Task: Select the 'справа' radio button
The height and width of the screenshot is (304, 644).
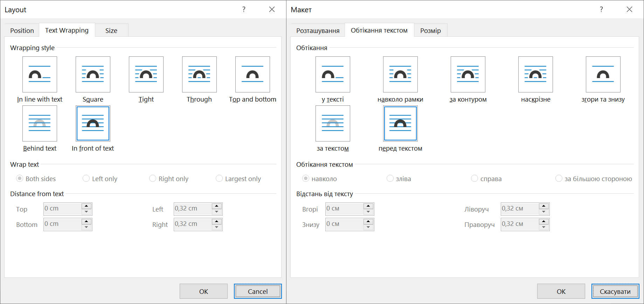Action: pyautogui.click(x=475, y=179)
